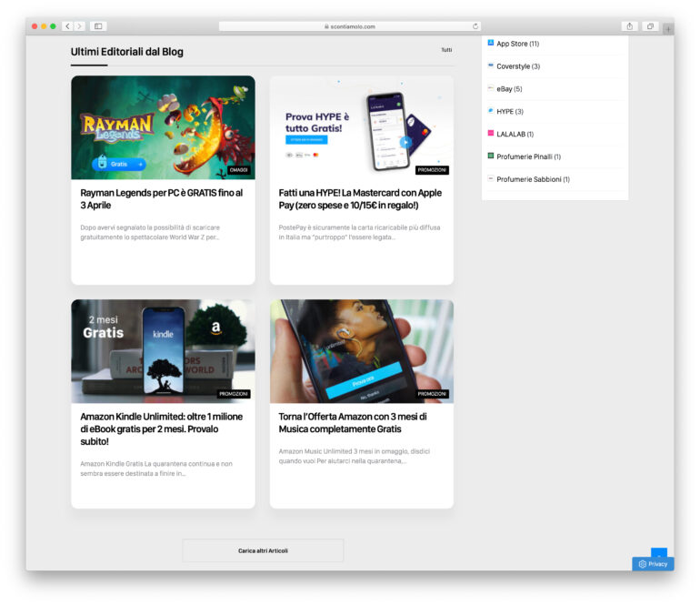Open the Privacy settings button
The width and height of the screenshot is (700, 605).
[x=653, y=564]
